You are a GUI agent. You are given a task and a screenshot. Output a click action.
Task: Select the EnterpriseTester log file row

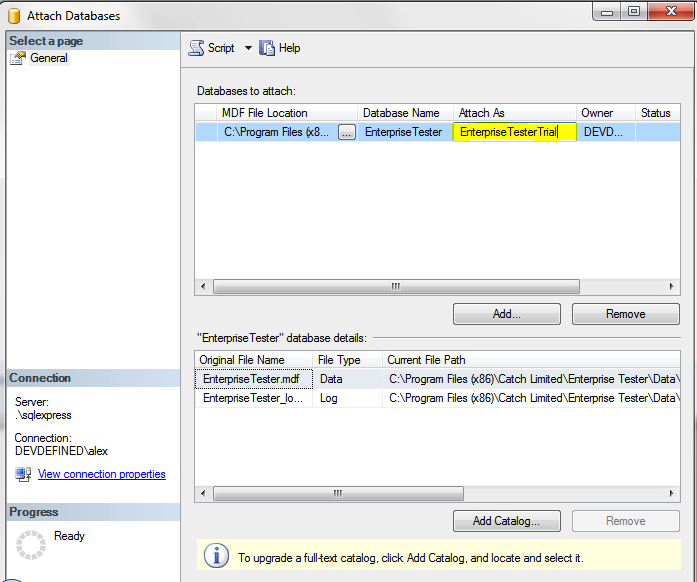(254, 398)
